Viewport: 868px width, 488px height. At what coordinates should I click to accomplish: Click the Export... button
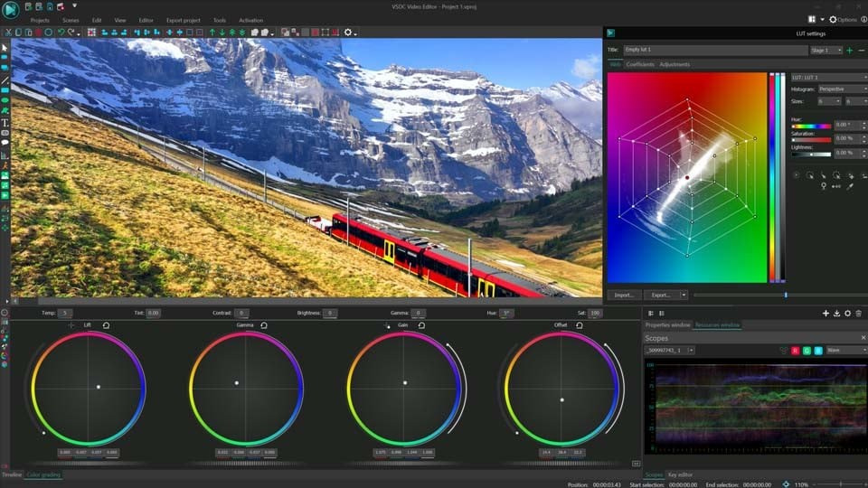click(661, 295)
